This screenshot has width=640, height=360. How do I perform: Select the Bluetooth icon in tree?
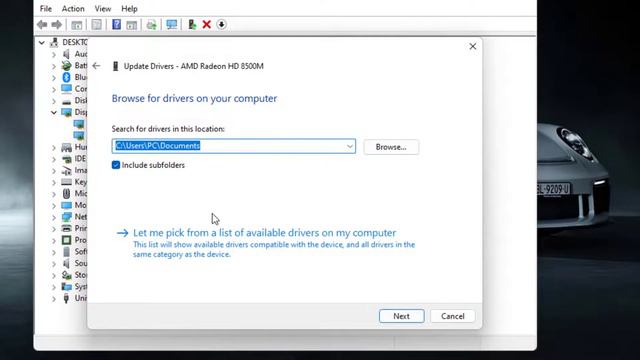pyautogui.click(x=66, y=77)
